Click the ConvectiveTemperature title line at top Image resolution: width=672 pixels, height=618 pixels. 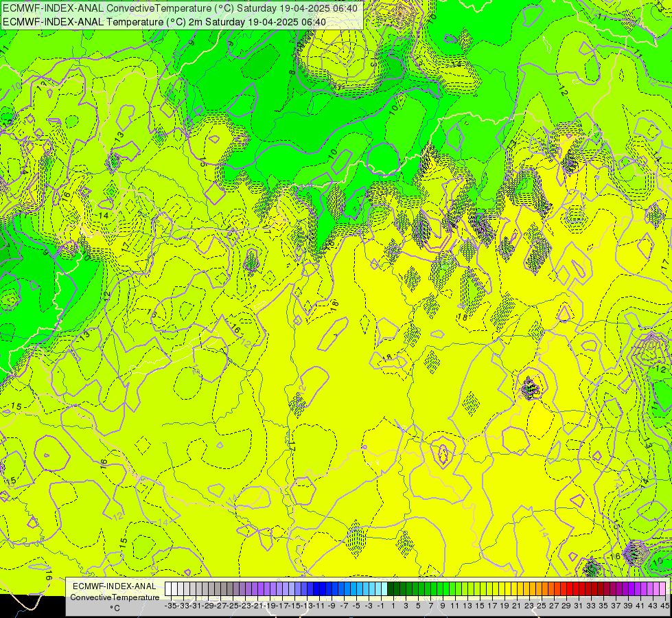(x=180, y=8)
